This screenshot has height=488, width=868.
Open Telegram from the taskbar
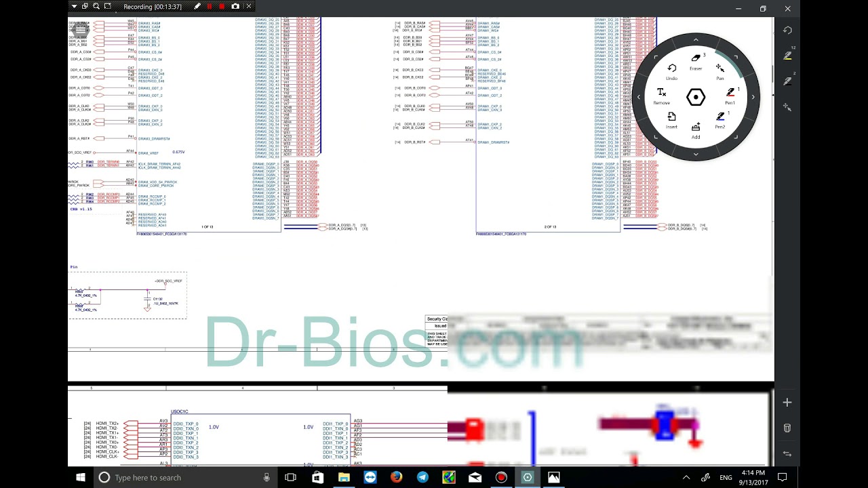(x=422, y=477)
